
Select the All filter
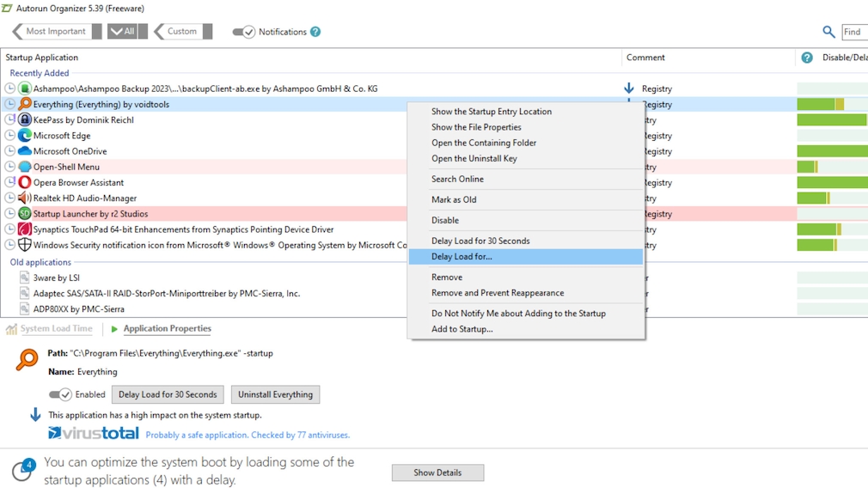pos(127,32)
